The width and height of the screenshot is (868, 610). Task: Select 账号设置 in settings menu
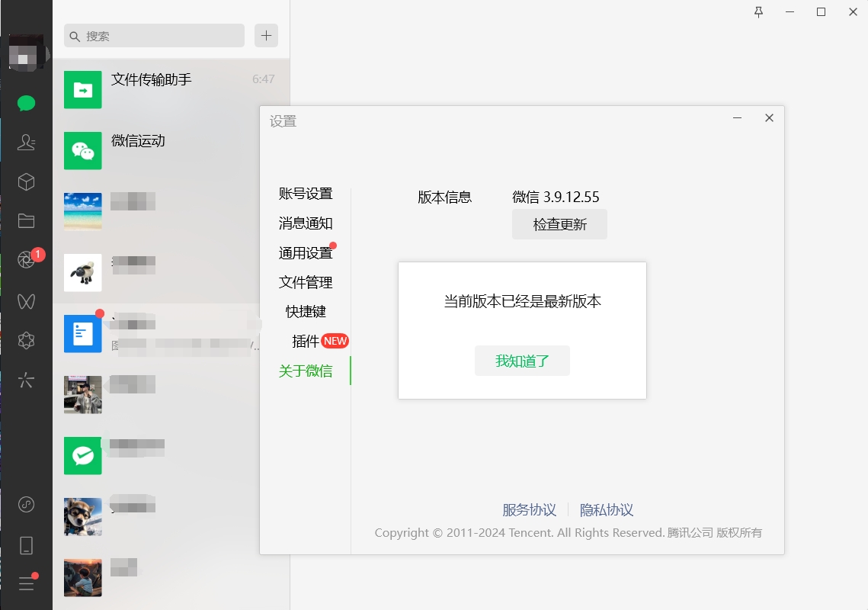pyautogui.click(x=306, y=194)
